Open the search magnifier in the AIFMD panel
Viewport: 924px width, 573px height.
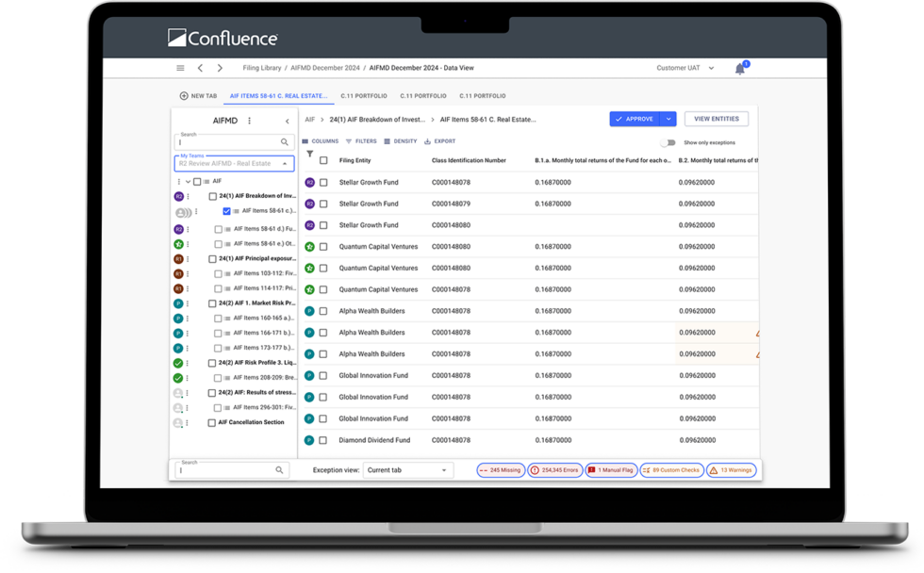(x=284, y=142)
